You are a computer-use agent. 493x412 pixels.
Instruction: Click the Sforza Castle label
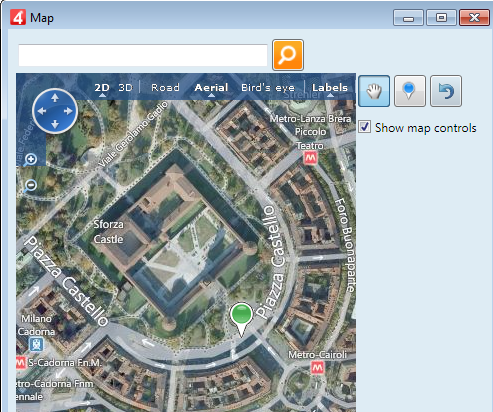point(108,232)
